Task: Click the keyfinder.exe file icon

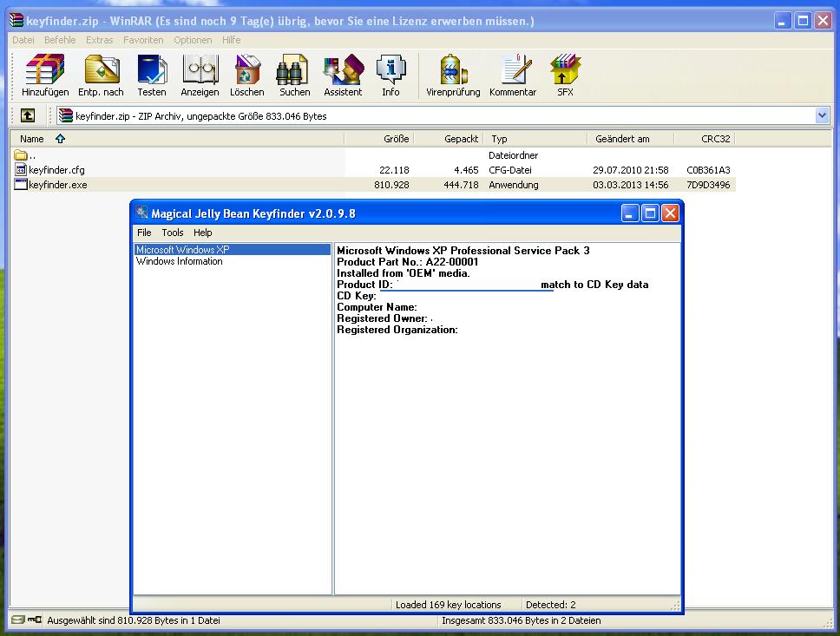Action: click(x=21, y=184)
